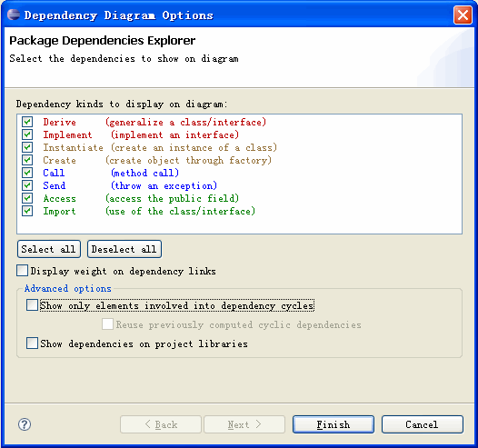478x448 pixels.
Task: Uncheck the Access dependency checkbox
Action: pyautogui.click(x=27, y=198)
